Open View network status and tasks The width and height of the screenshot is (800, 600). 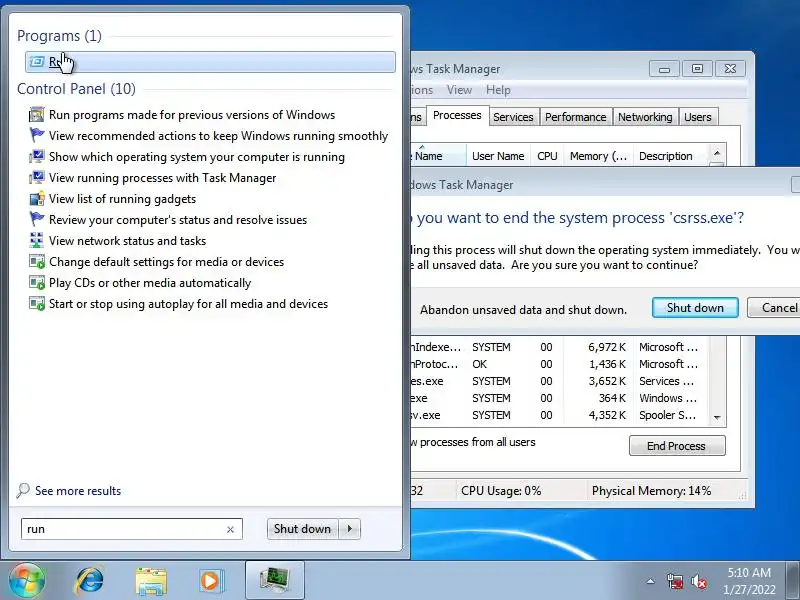point(128,240)
